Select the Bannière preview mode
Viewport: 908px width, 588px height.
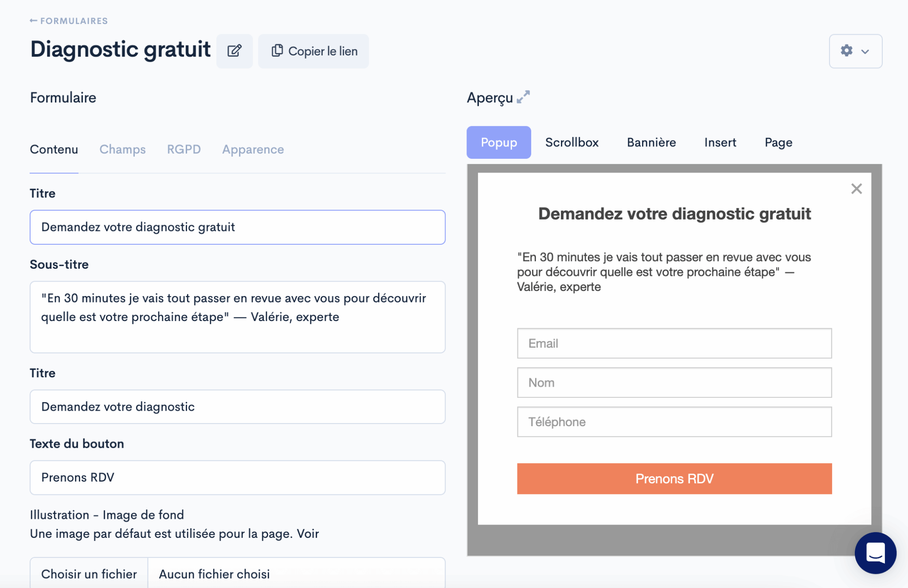(x=651, y=142)
